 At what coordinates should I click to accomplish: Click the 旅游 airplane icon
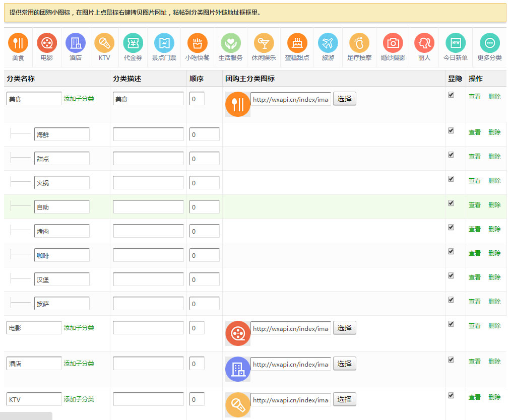click(x=328, y=43)
